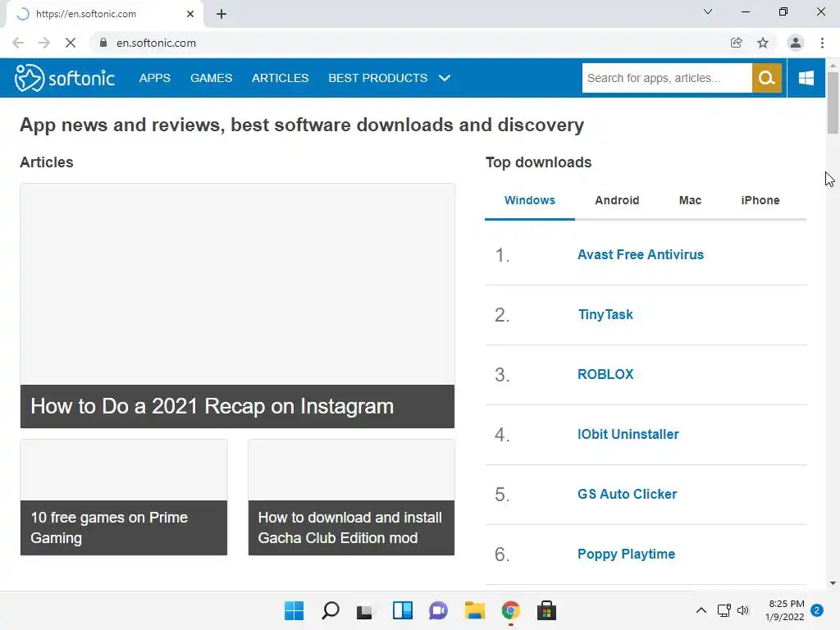Open the BEST PRODUCTS menu item

(377, 78)
